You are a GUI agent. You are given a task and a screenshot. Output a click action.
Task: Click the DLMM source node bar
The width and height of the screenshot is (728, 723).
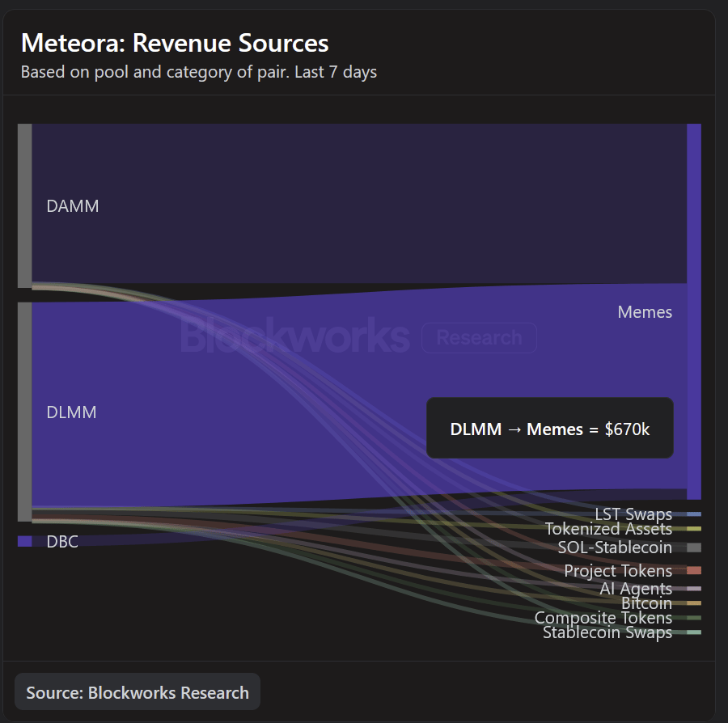tap(24, 412)
